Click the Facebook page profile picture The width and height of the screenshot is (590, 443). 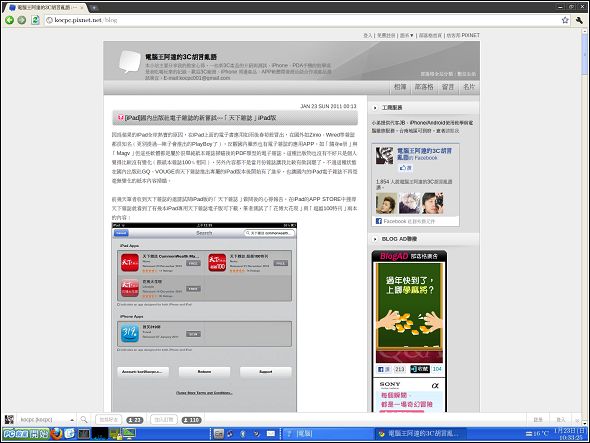click(x=384, y=155)
